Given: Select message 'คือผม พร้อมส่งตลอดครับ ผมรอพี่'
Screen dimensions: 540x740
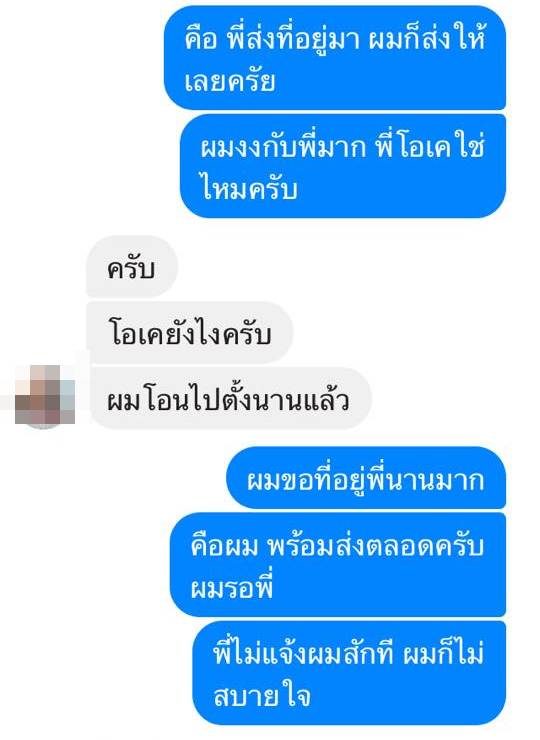Looking at the screenshot, I should coord(338,565).
